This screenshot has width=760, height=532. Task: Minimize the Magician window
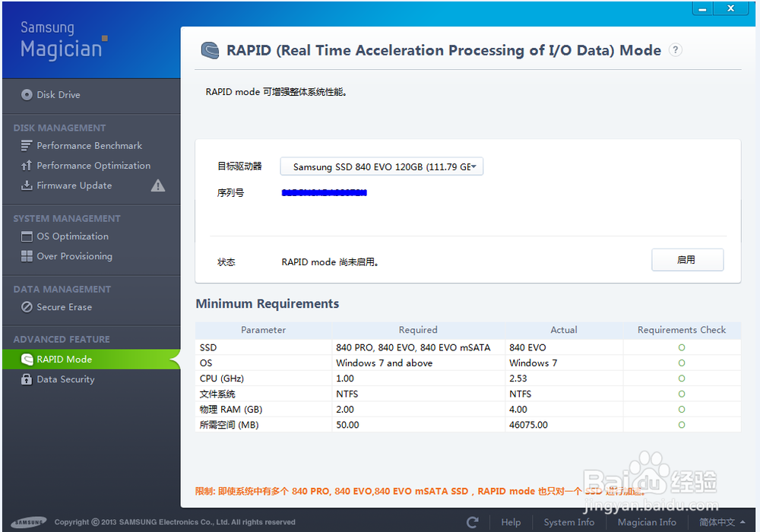(x=702, y=8)
